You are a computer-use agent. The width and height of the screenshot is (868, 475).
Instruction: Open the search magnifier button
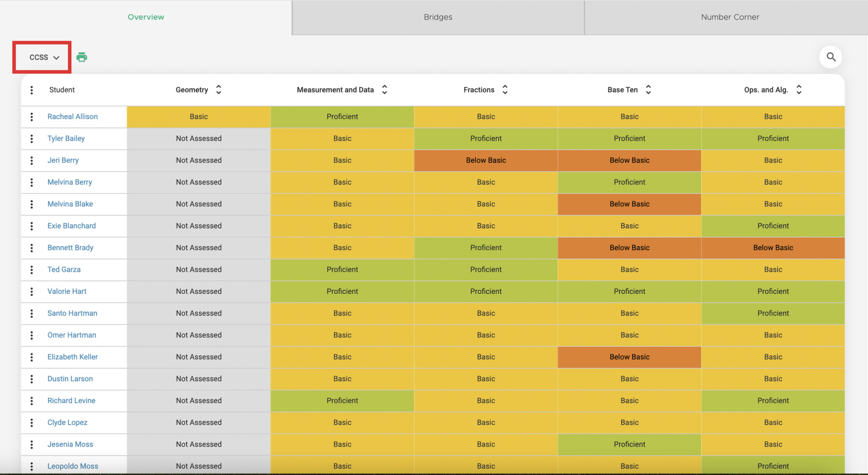click(831, 57)
